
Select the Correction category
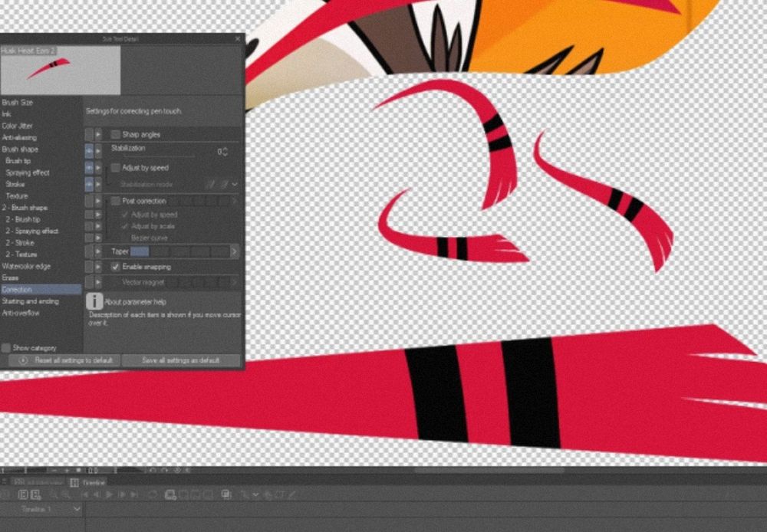41,290
